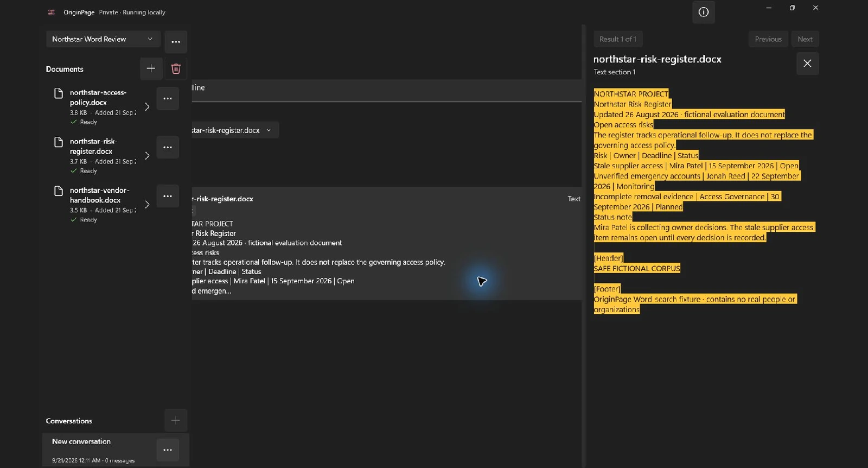Delete documents with the trash icon
The height and width of the screenshot is (468, 868).
pos(176,68)
